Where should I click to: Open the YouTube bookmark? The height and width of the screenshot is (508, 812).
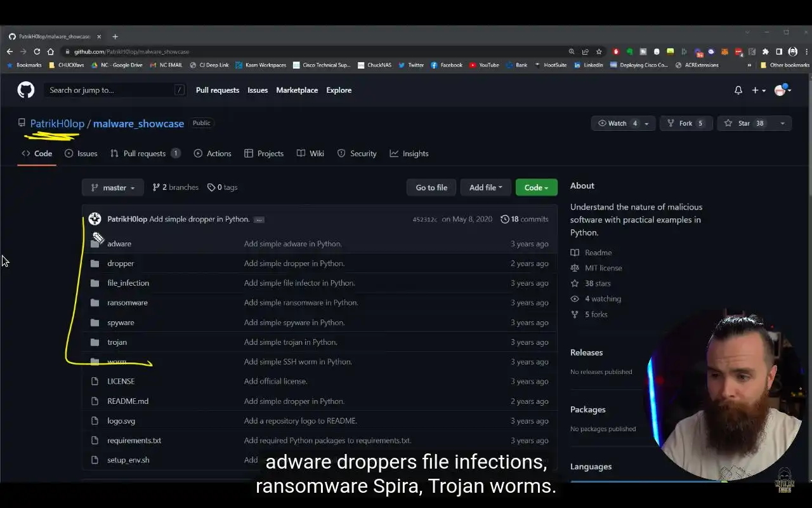(x=484, y=65)
